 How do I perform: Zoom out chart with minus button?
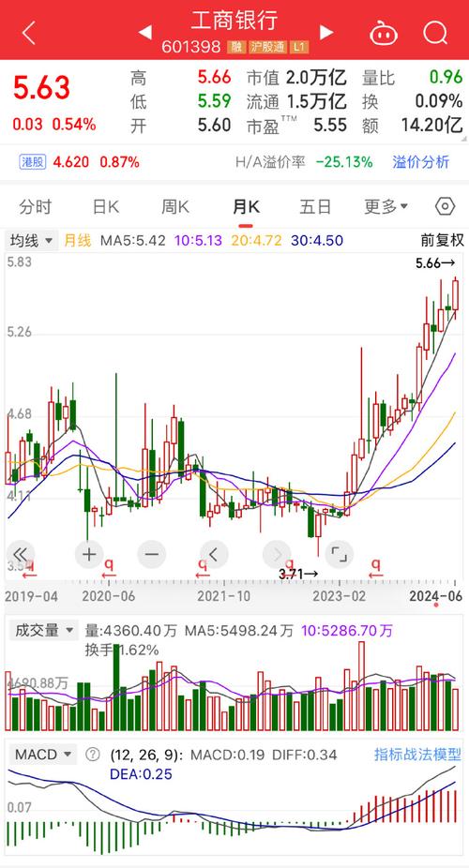pyautogui.click(x=152, y=554)
